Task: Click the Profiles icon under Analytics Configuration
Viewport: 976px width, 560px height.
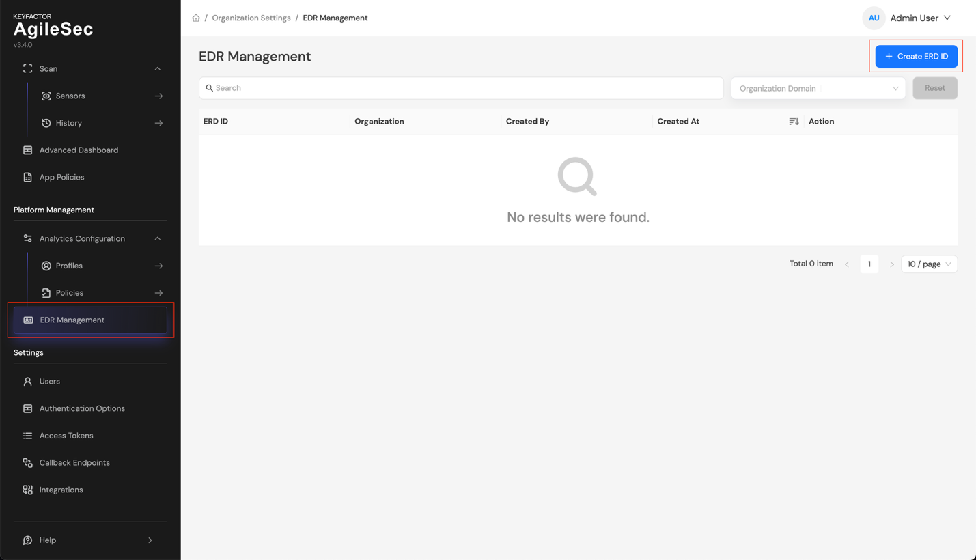Action: (x=46, y=266)
